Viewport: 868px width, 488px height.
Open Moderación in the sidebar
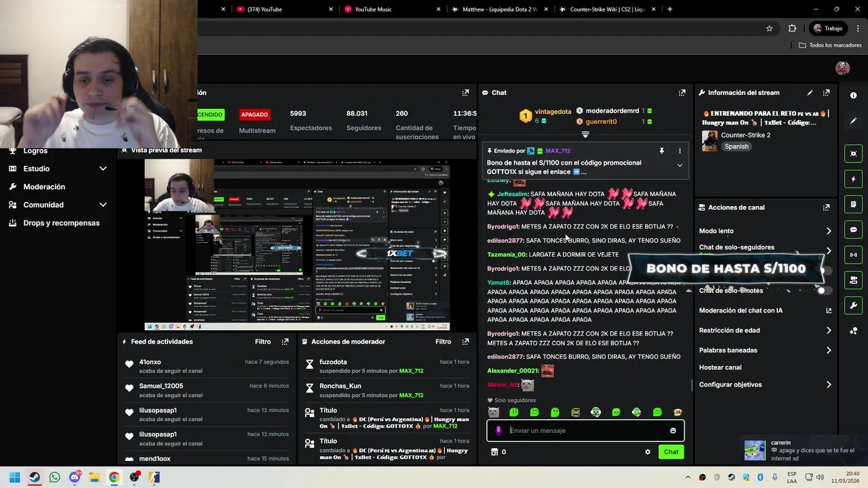(44, 187)
